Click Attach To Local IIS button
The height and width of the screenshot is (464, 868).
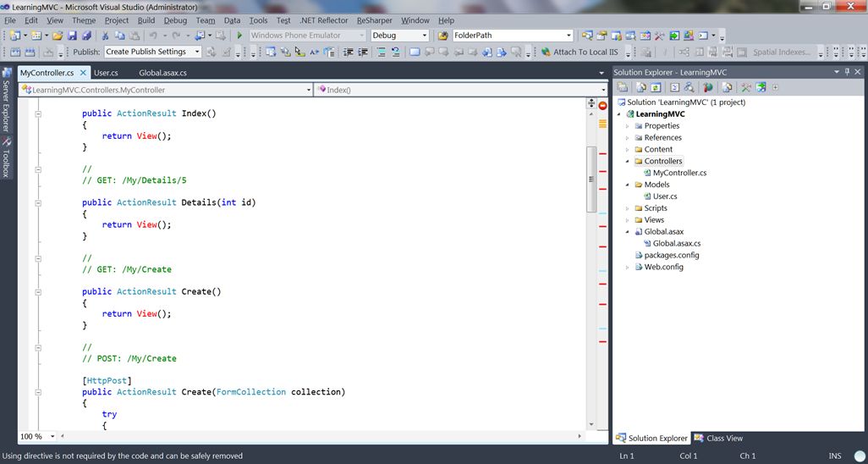point(580,52)
